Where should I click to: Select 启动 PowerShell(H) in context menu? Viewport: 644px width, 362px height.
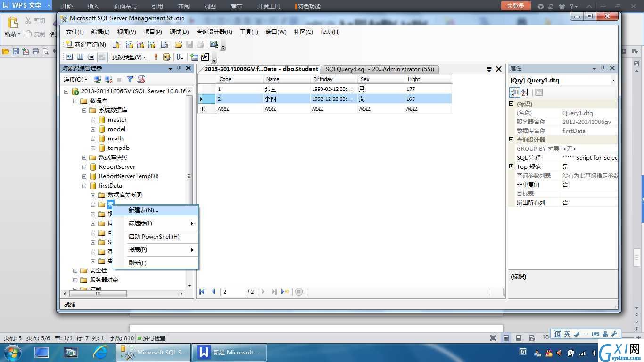[x=156, y=237]
